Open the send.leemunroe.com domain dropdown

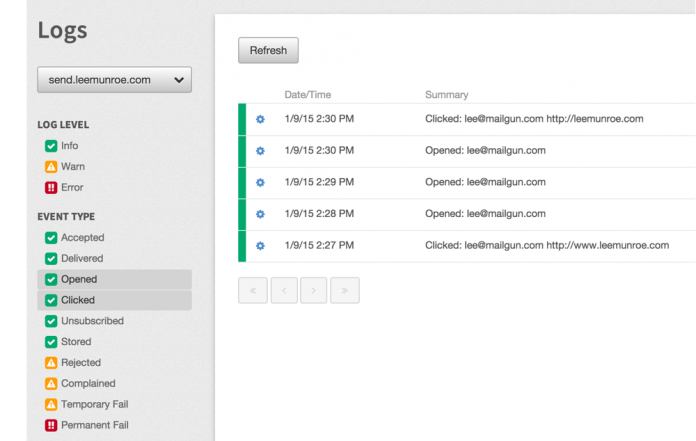coord(114,80)
